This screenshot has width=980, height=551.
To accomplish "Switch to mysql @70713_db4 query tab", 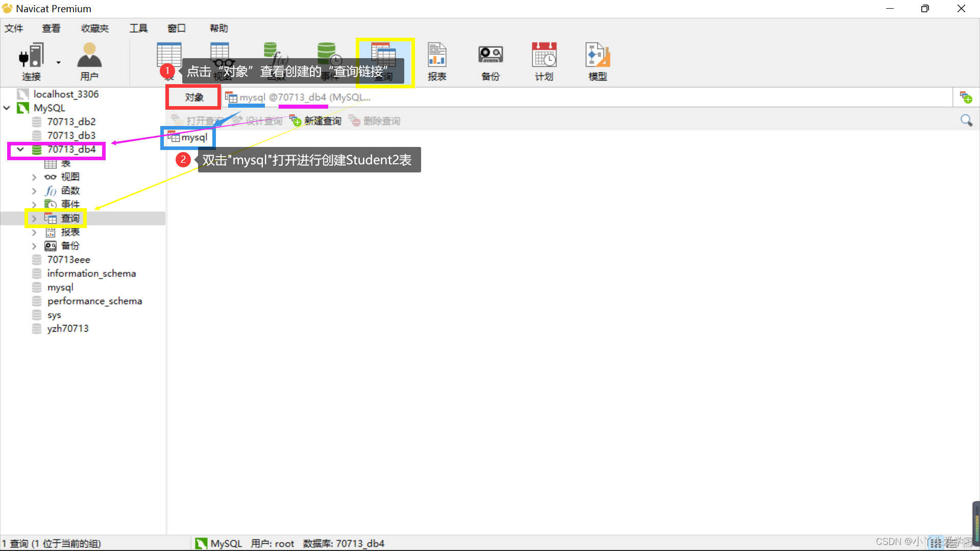I will [x=298, y=97].
